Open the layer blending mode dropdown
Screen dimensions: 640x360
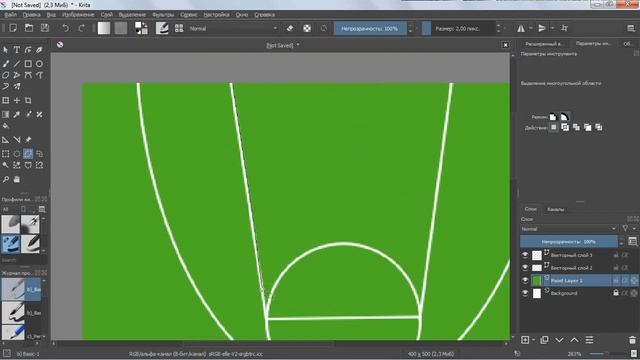(569, 229)
